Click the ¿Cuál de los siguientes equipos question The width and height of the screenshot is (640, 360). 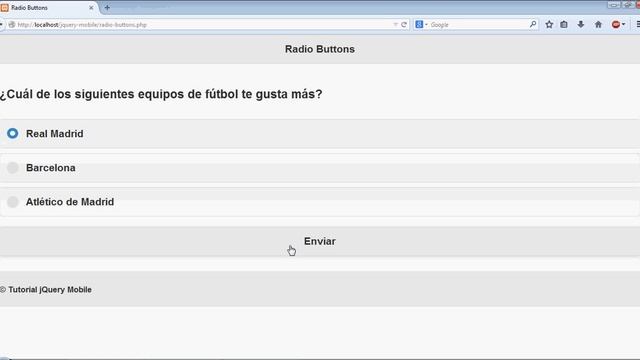coord(161,94)
